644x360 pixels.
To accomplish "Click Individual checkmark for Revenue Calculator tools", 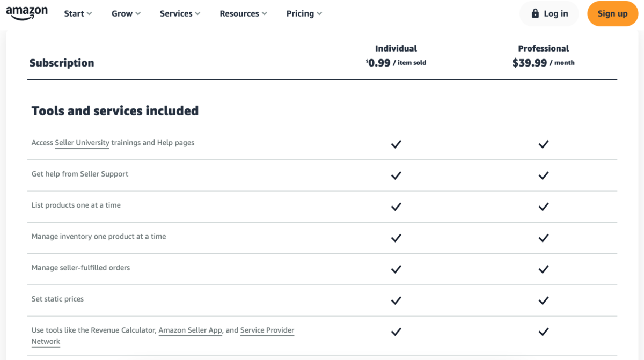I will tap(396, 332).
